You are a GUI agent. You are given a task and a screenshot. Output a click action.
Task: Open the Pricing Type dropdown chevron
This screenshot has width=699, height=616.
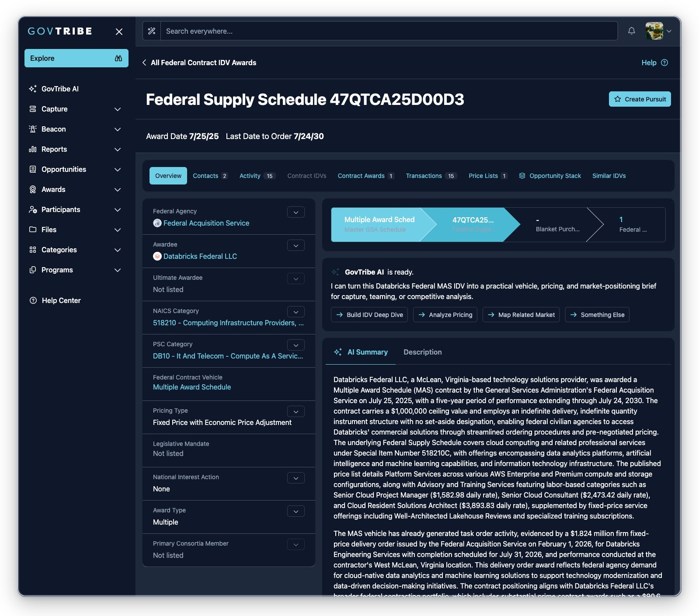[296, 411]
